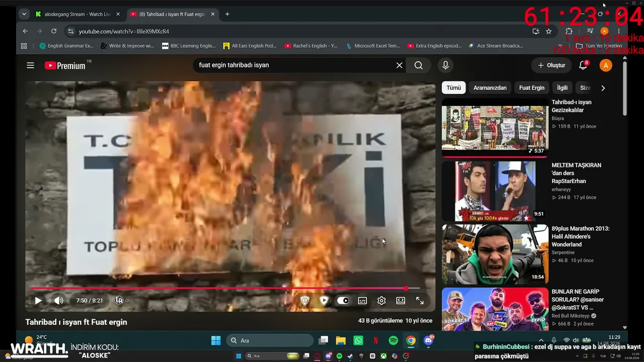Open the Windows Start menu
The image size is (644, 362).
216,341
